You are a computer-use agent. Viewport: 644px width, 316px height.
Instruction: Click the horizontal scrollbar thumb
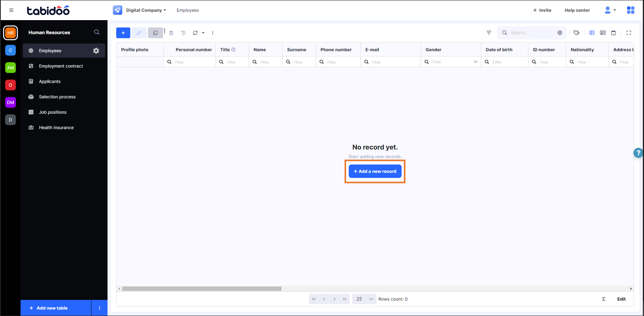coord(202,289)
